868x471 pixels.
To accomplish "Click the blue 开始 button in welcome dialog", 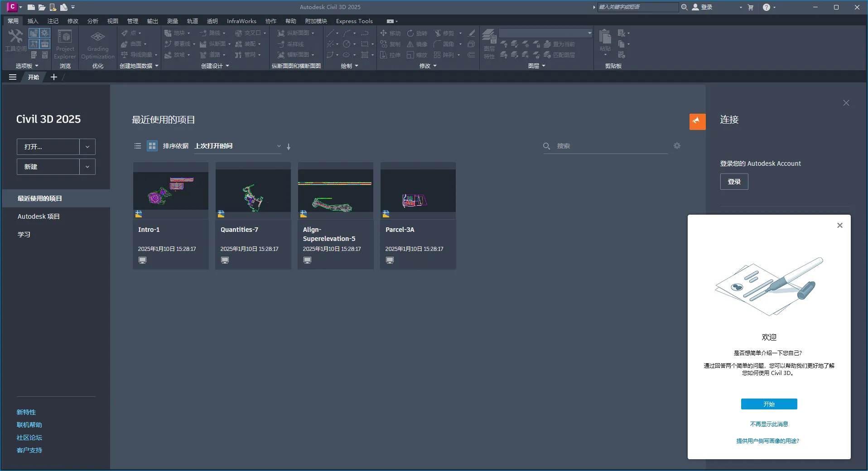I will (x=769, y=404).
